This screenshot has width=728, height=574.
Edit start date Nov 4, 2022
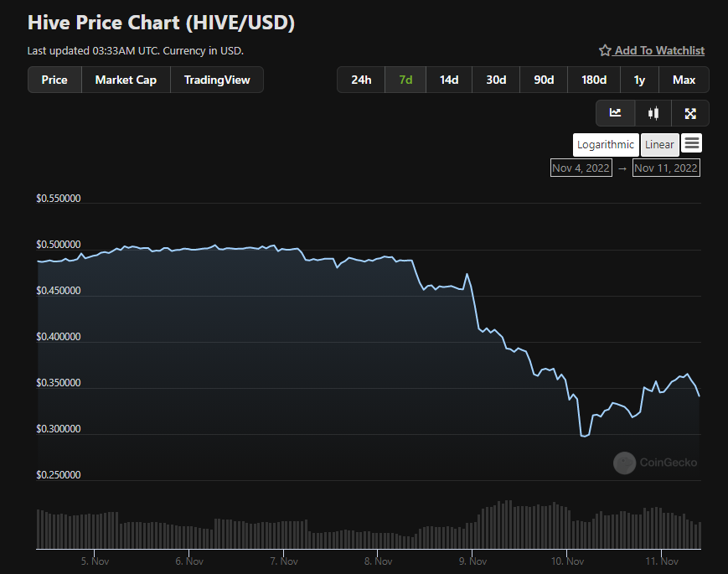(x=581, y=168)
